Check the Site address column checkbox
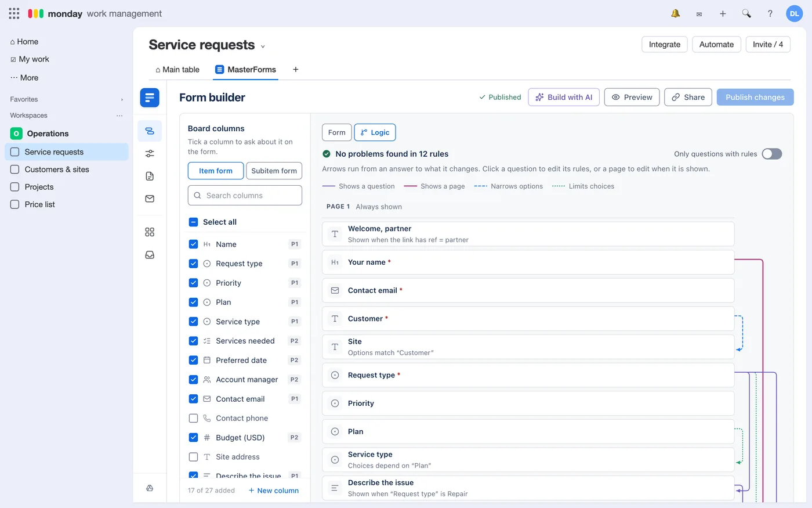The width and height of the screenshot is (812, 508). (194, 457)
